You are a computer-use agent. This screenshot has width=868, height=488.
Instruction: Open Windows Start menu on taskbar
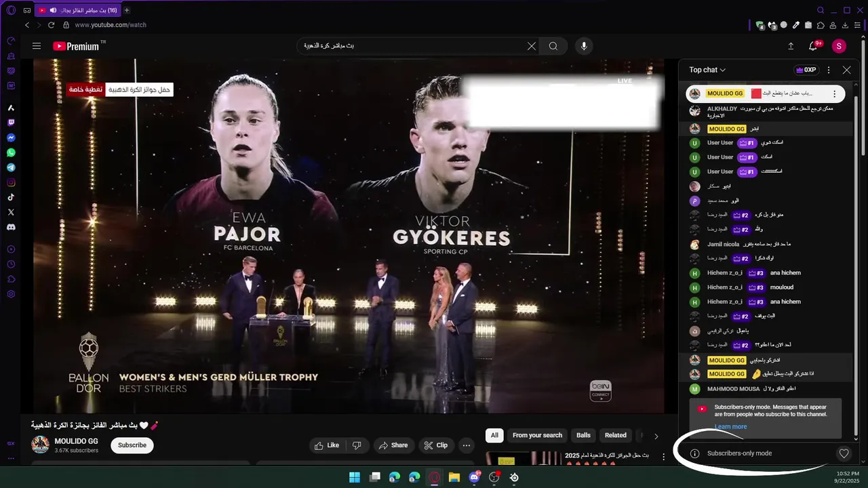pos(355,477)
